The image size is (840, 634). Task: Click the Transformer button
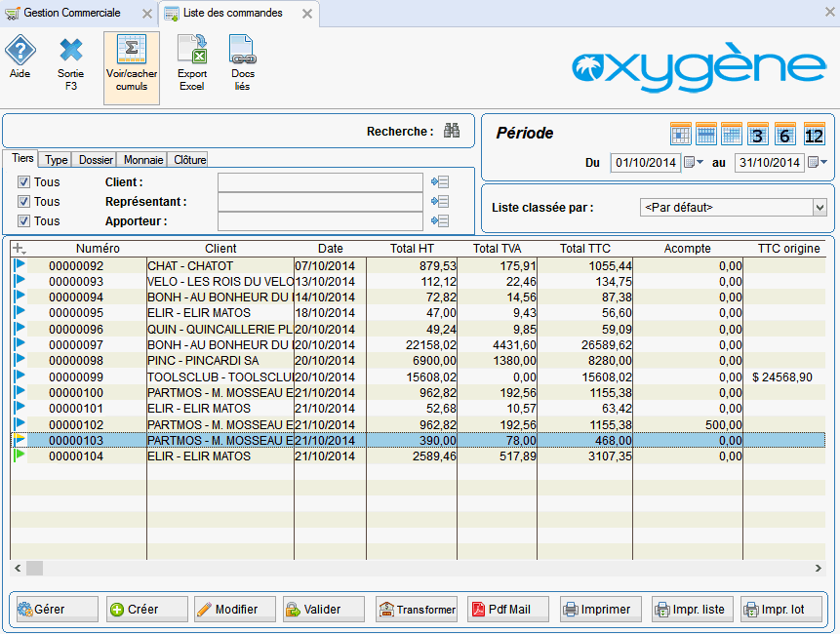pyautogui.click(x=417, y=610)
